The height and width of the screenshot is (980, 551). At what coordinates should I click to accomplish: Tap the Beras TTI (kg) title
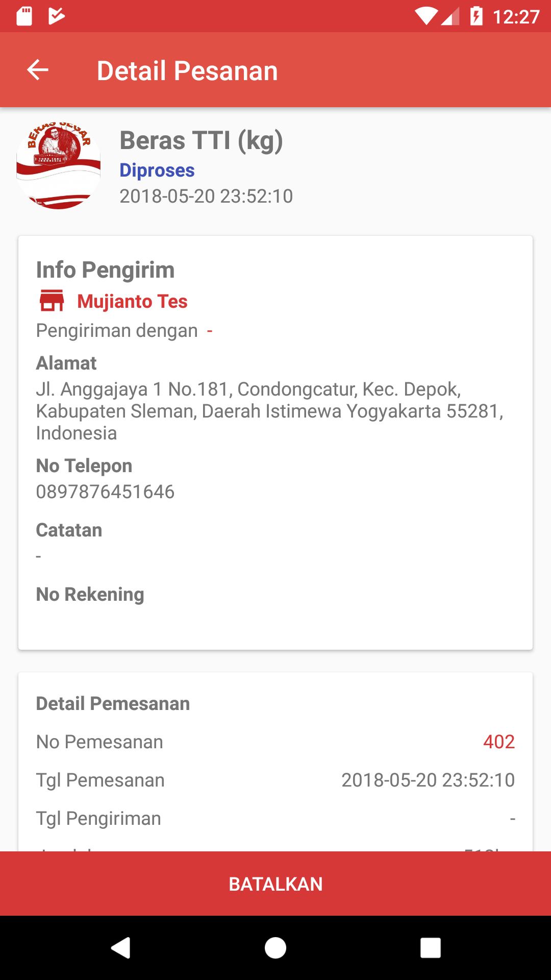click(x=201, y=141)
